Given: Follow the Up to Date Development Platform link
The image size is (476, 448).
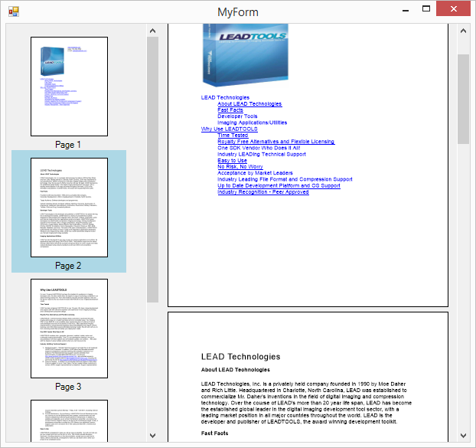Looking at the screenshot, I should click(x=279, y=185).
